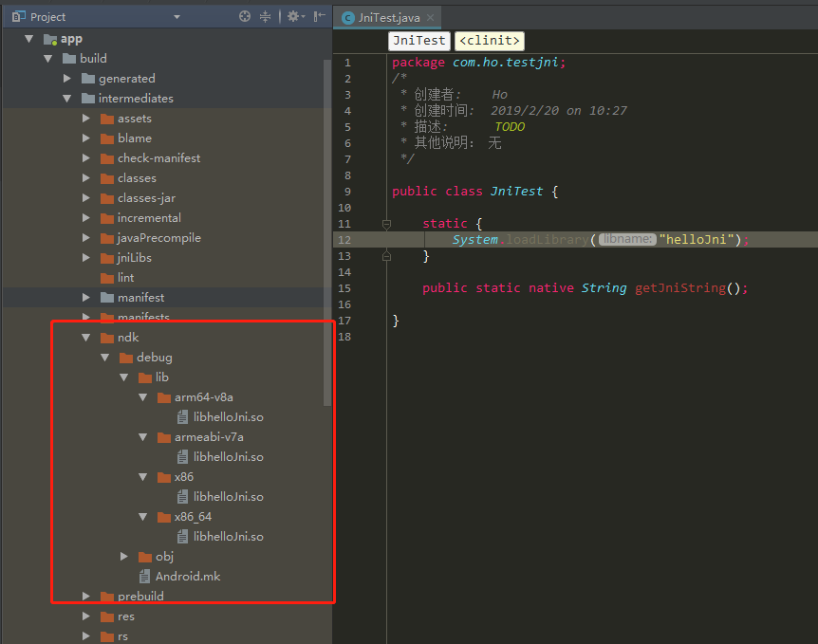Click line number 15 in gutter
818x644 pixels.
click(x=344, y=288)
